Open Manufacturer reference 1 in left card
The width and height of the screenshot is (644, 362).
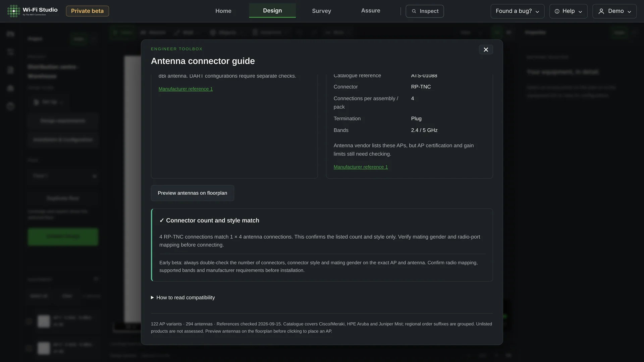185,89
